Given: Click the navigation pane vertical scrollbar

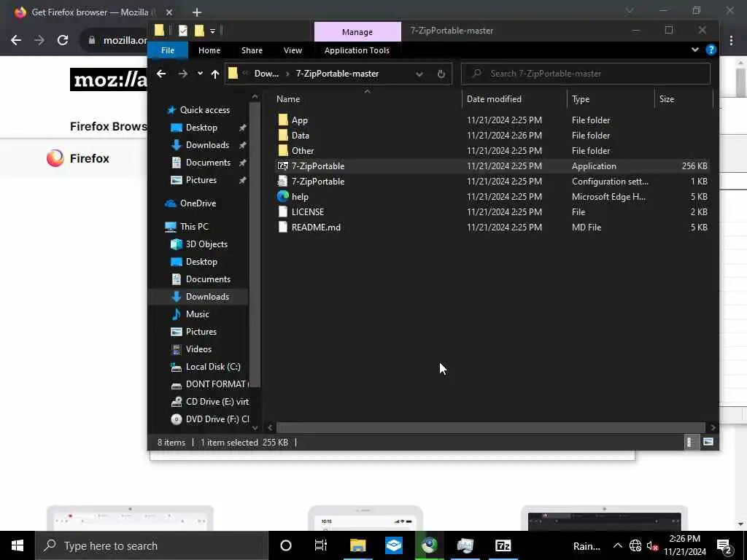Looking at the screenshot, I should (255, 244).
